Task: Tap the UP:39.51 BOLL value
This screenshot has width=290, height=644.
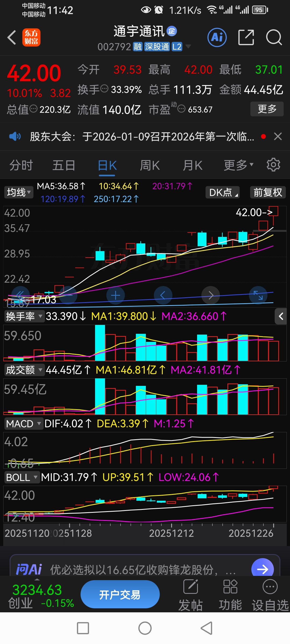Action: pos(128,477)
